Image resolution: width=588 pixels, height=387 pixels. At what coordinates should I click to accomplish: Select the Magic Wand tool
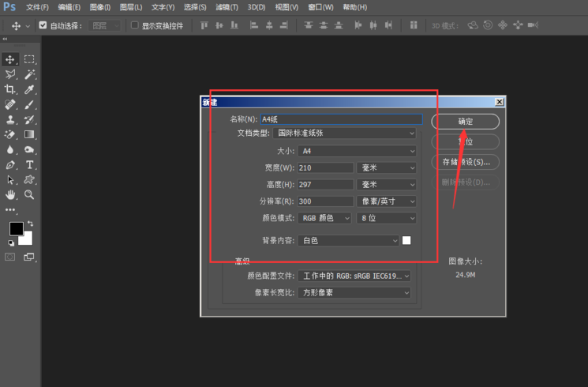[29, 74]
